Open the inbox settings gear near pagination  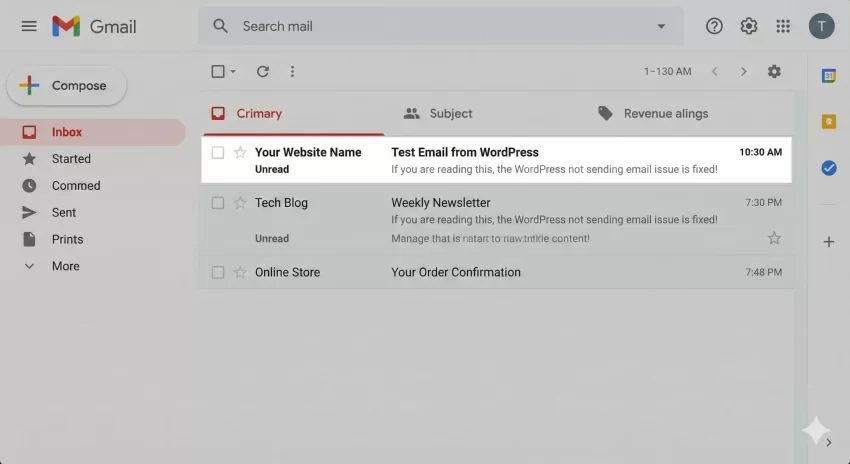774,72
